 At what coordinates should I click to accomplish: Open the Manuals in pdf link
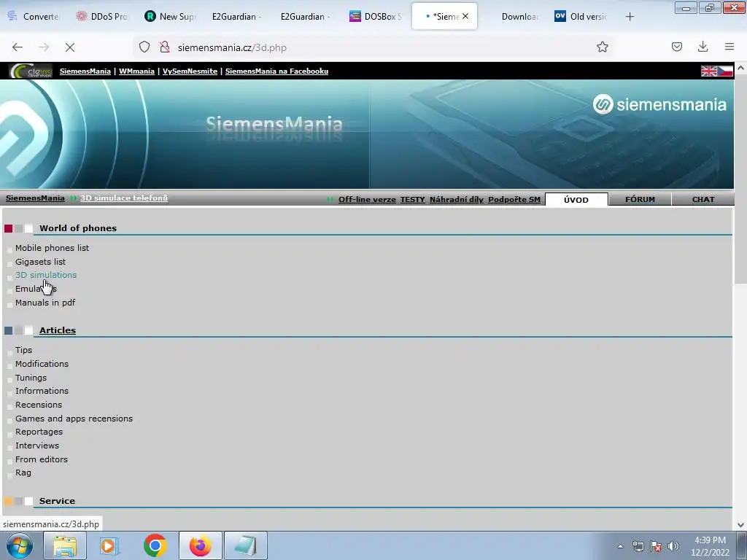click(45, 303)
